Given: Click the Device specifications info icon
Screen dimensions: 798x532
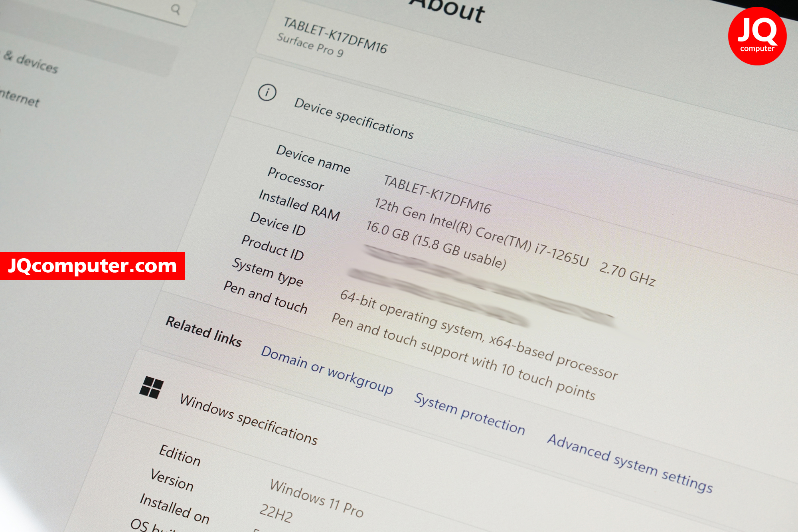Looking at the screenshot, I should tap(267, 93).
